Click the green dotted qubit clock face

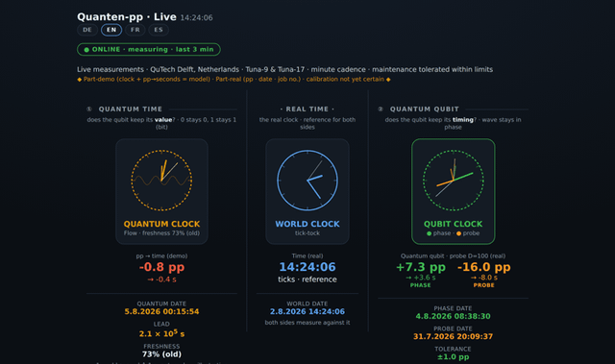[453, 181]
